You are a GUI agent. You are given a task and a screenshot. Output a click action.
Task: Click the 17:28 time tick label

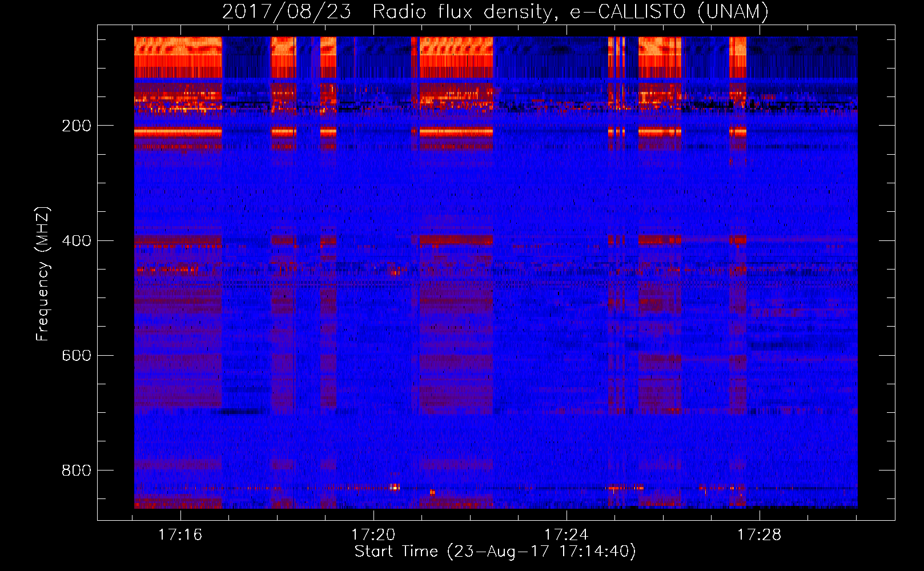760,535
